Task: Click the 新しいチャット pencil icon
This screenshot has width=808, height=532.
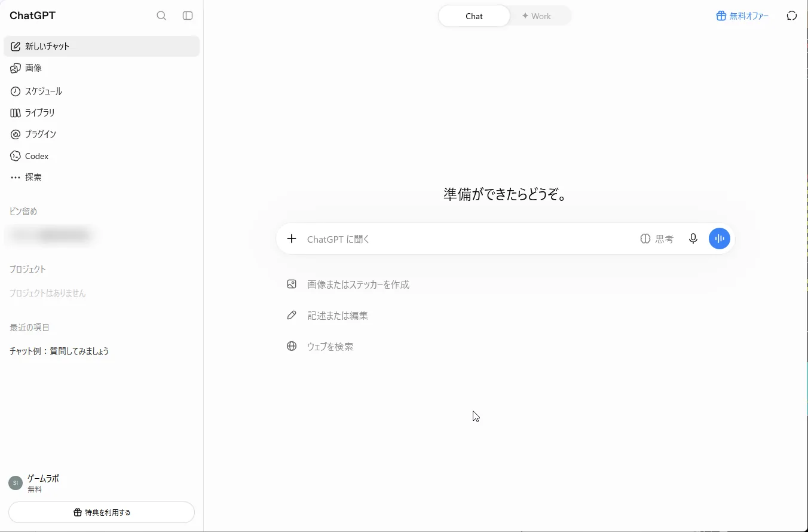Action: 16,46
